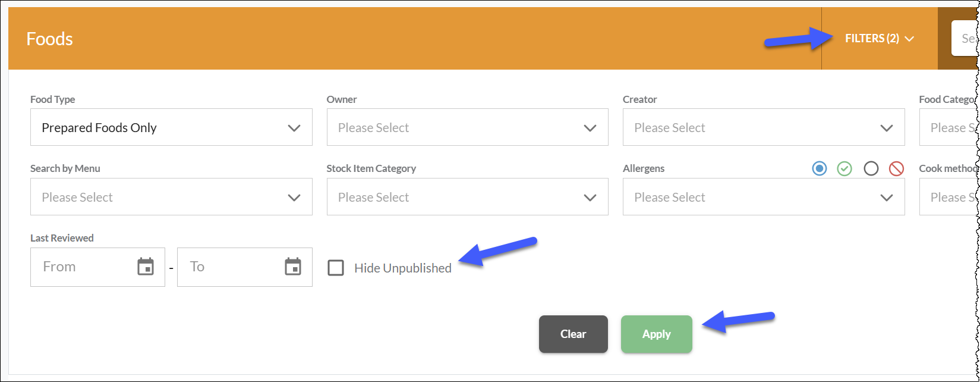Screen dimensions: 980x382
Task: Open the To date calendar icon
Action: coord(293,267)
